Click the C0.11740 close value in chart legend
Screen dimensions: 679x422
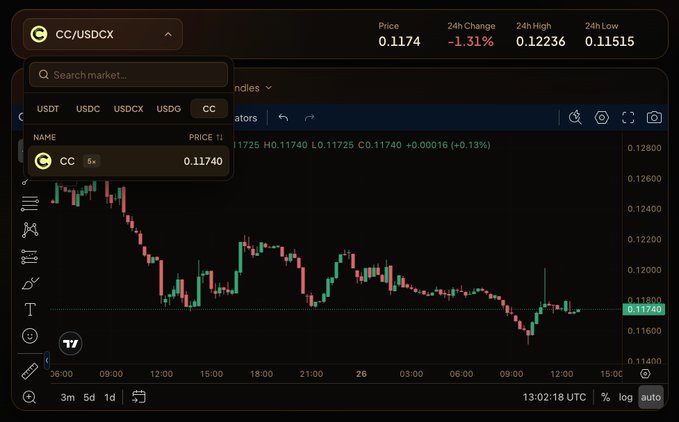click(380, 145)
